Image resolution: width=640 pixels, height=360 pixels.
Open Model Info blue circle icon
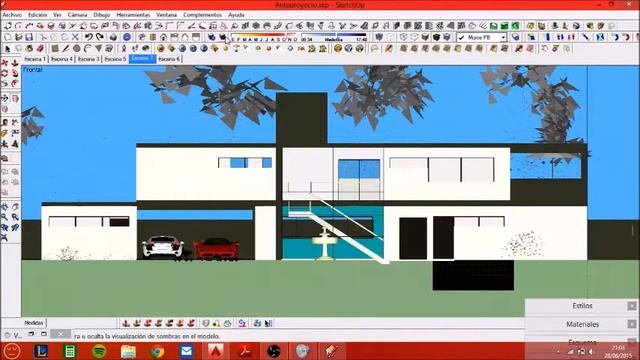(x=127, y=37)
